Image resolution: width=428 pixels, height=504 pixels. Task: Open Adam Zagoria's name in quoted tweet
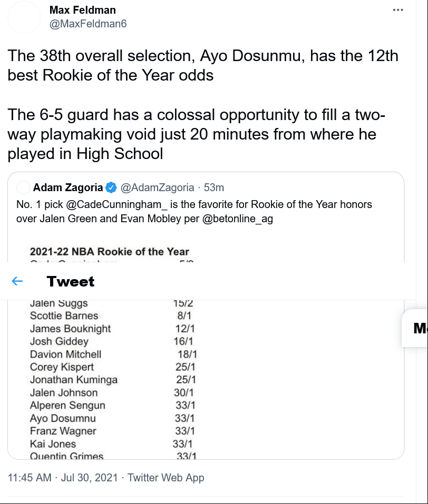(x=67, y=187)
